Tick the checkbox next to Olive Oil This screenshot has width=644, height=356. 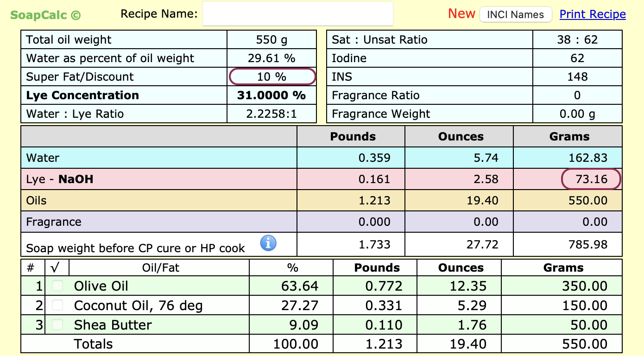[x=57, y=286]
